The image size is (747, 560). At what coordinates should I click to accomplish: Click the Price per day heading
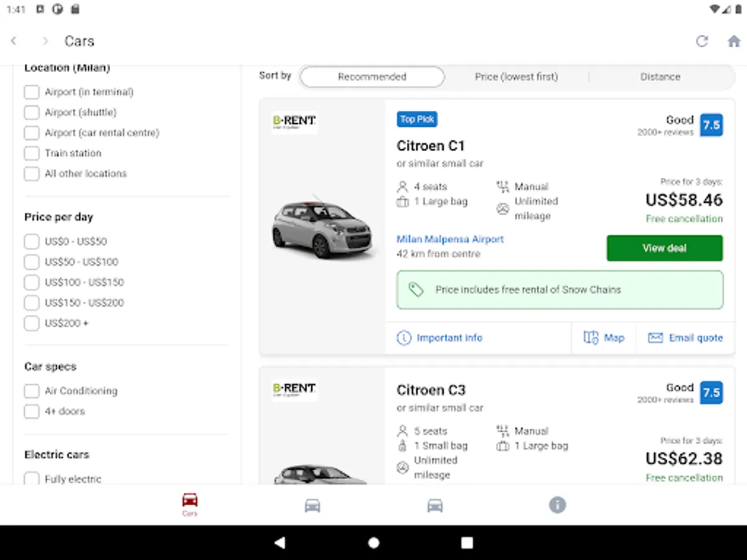pos(59,217)
